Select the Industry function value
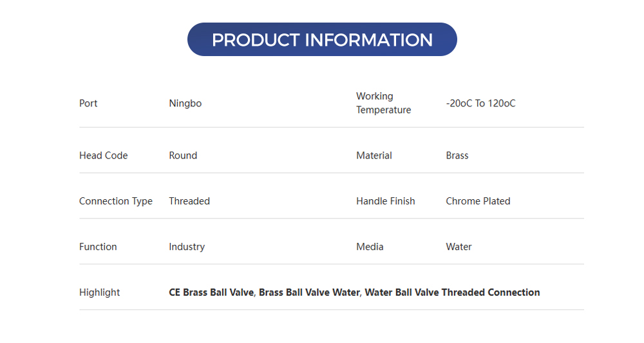Screen dimensions: 644x343 click(x=187, y=247)
